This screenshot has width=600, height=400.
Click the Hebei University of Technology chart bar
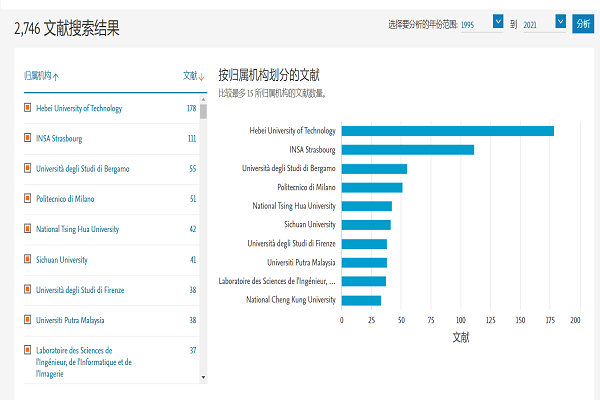[448, 131]
